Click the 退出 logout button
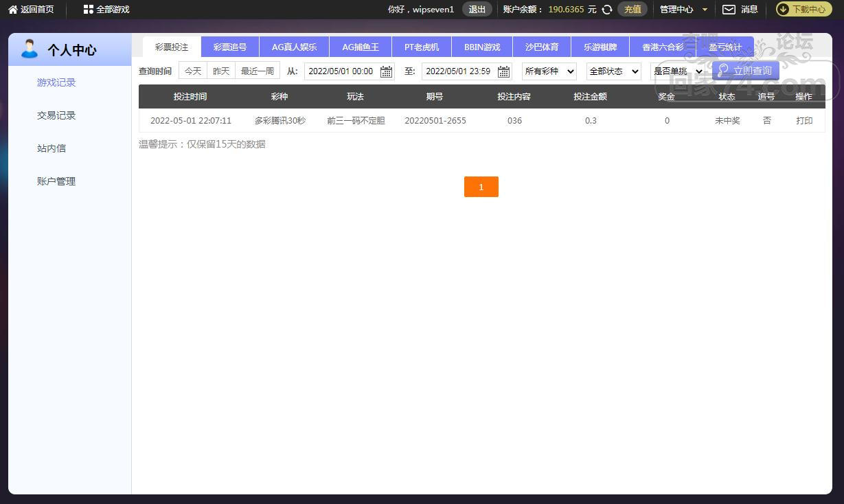Screen dimensions: 844x504 click(x=477, y=10)
